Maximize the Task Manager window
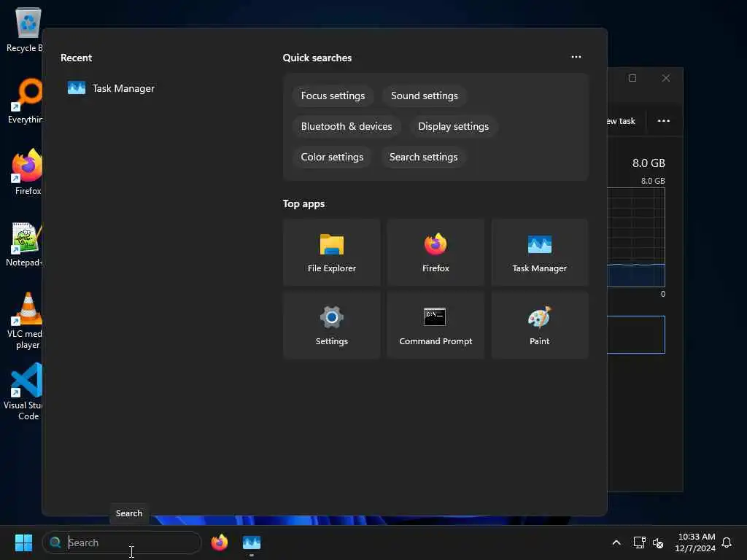 (632, 78)
